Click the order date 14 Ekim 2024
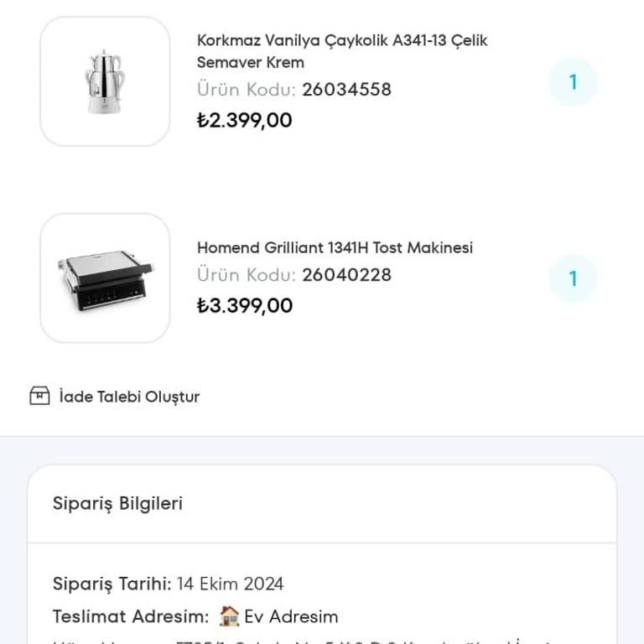The height and width of the screenshot is (644, 644). (230, 584)
